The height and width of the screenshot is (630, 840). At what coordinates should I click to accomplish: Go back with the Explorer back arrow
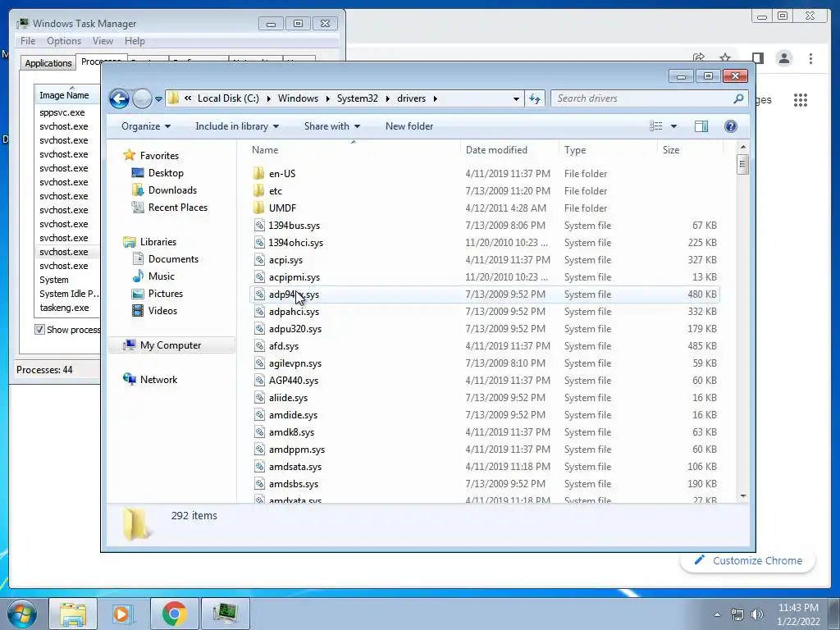119,98
